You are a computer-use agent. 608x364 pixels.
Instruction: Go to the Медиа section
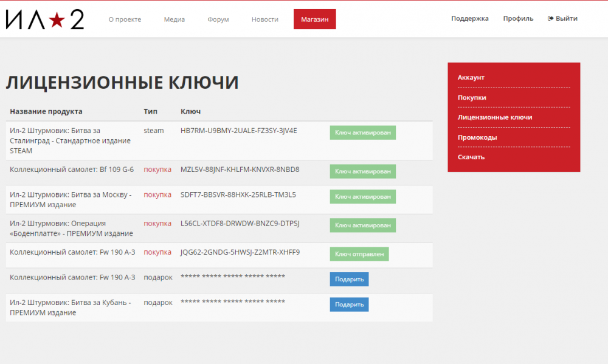pyautogui.click(x=174, y=19)
